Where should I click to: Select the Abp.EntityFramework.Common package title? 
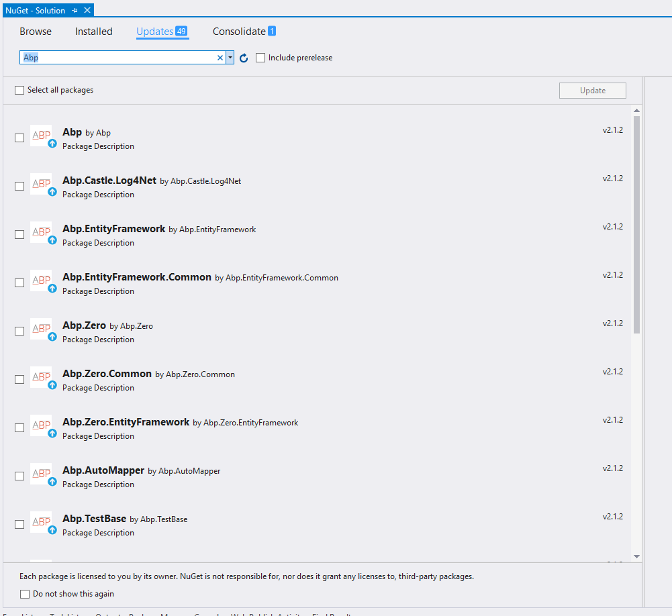click(137, 277)
